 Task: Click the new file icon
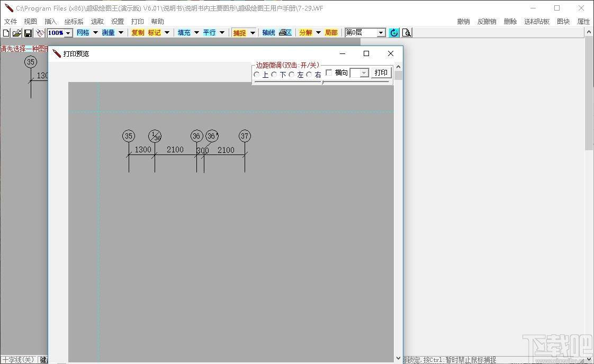click(6, 33)
